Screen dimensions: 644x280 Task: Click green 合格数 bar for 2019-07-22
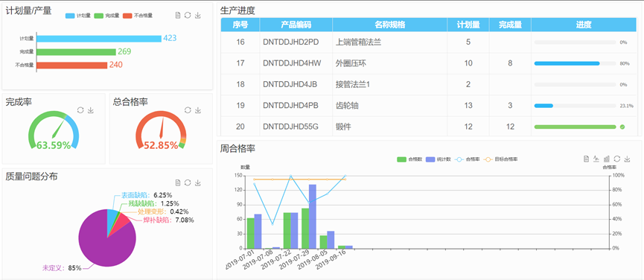point(287,230)
